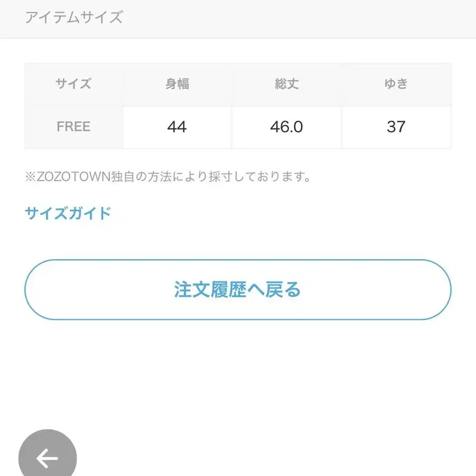Click the ゆき column header
The image size is (476, 476).
tap(396, 84)
